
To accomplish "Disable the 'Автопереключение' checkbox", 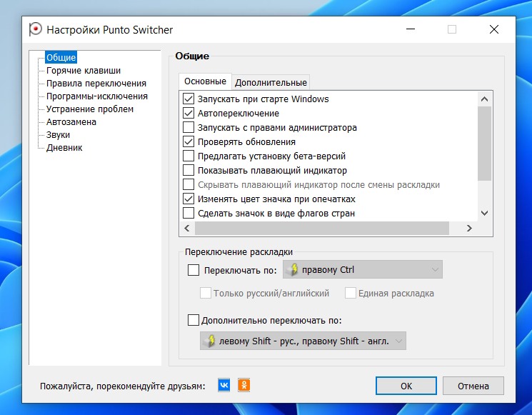I will [189, 113].
